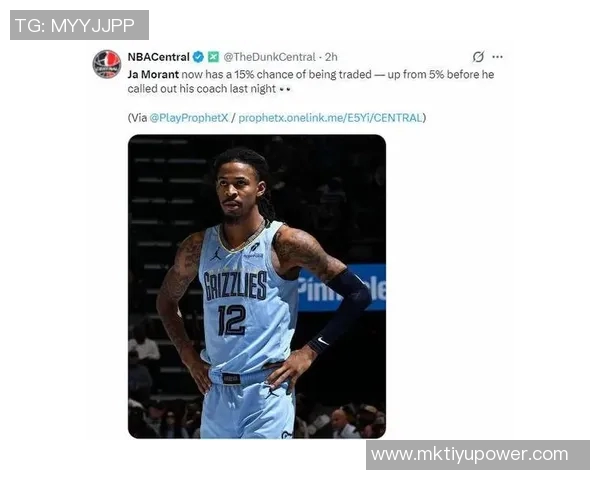Image resolution: width=600 pixels, height=480 pixels.
Task: Click the eyes emoji in the tweet
Action: tap(285, 89)
